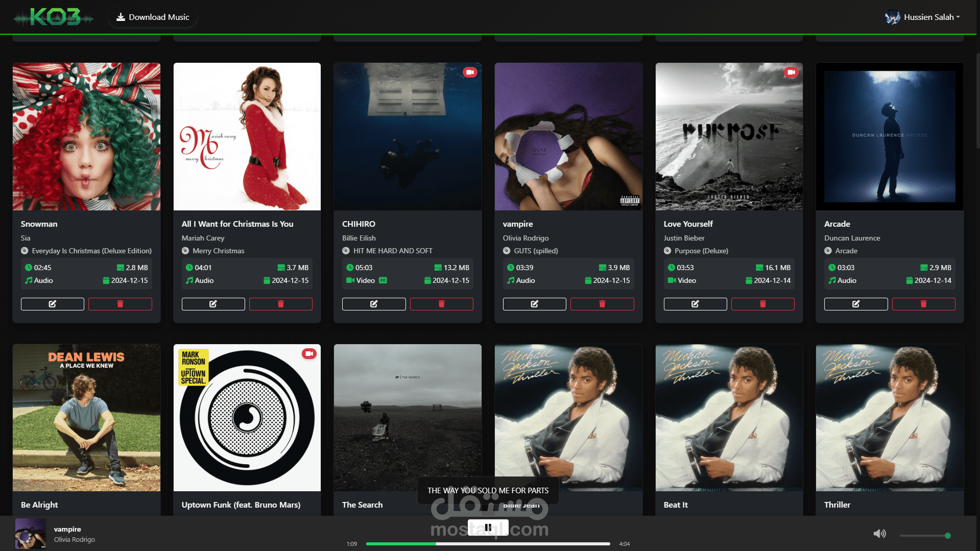The height and width of the screenshot is (551, 980).
Task: Click the artist name Duncan Laurence
Action: click(x=852, y=238)
